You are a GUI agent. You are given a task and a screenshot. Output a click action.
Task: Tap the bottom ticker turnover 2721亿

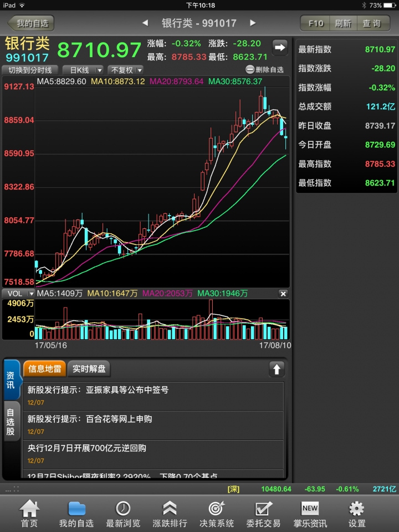384,489
